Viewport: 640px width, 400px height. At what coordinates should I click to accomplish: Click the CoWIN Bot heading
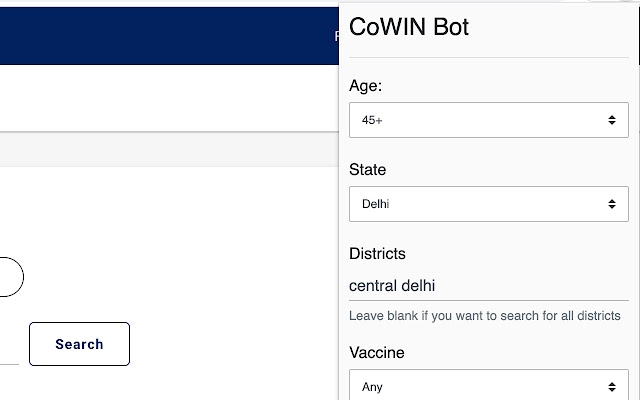click(409, 27)
